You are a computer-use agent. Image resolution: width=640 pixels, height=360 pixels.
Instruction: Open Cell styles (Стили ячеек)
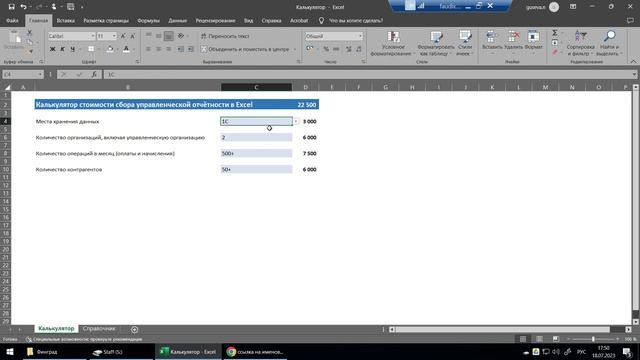[465, 43]
